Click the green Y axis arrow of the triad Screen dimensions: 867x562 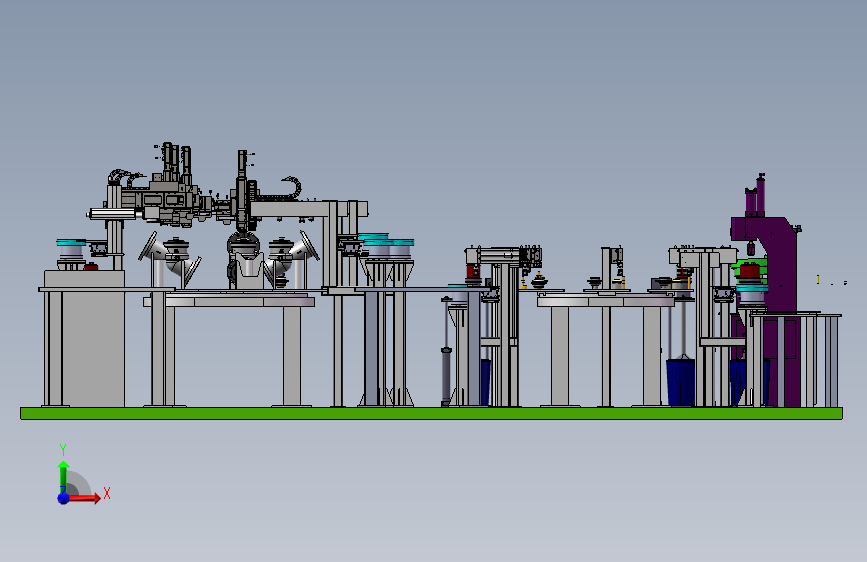tap(63, 476)
